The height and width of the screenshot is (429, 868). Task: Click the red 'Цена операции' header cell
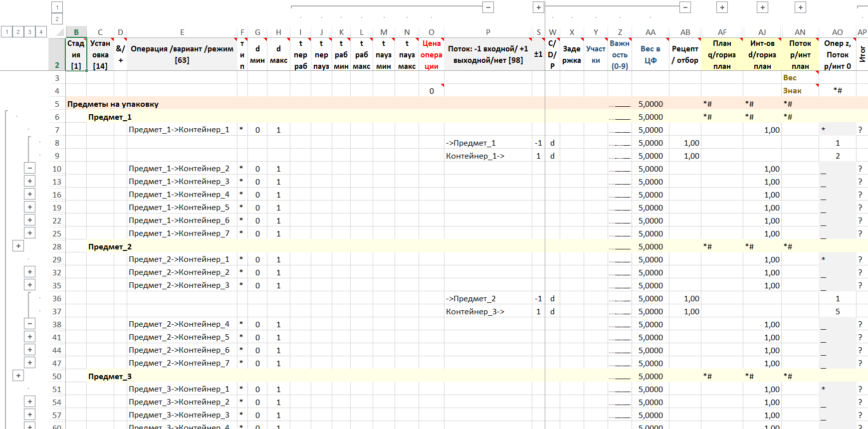431,54
